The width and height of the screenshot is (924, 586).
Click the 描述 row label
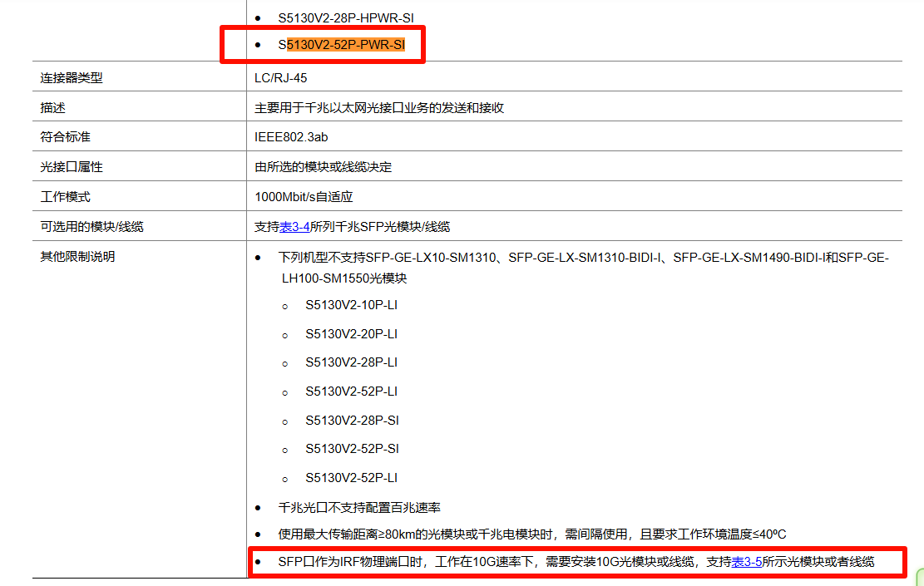[x=52, y=108]
